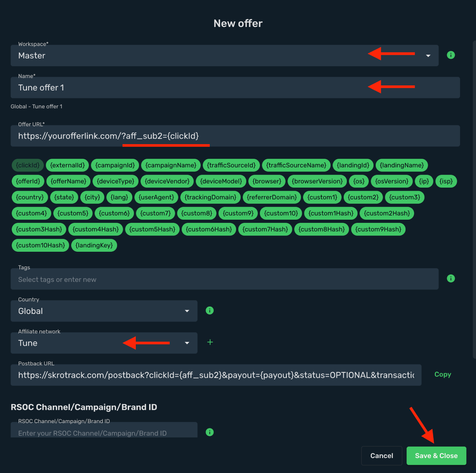
Task: Insert the {campaignName} token
Action: [x=171, y=165]
